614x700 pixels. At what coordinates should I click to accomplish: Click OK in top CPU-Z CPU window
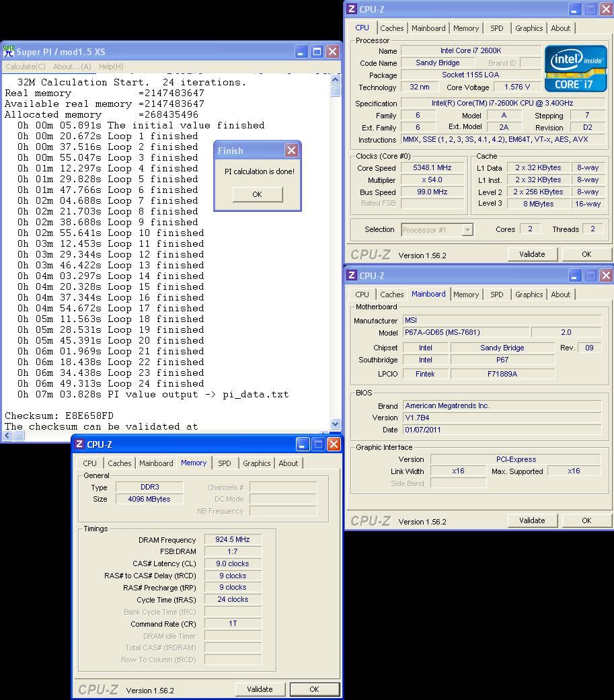tap(586, 254)
